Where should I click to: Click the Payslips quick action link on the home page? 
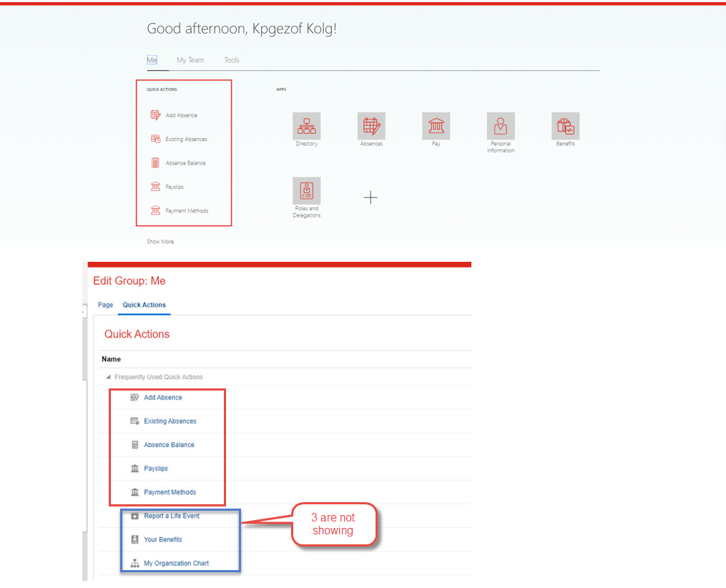point(175,187)
